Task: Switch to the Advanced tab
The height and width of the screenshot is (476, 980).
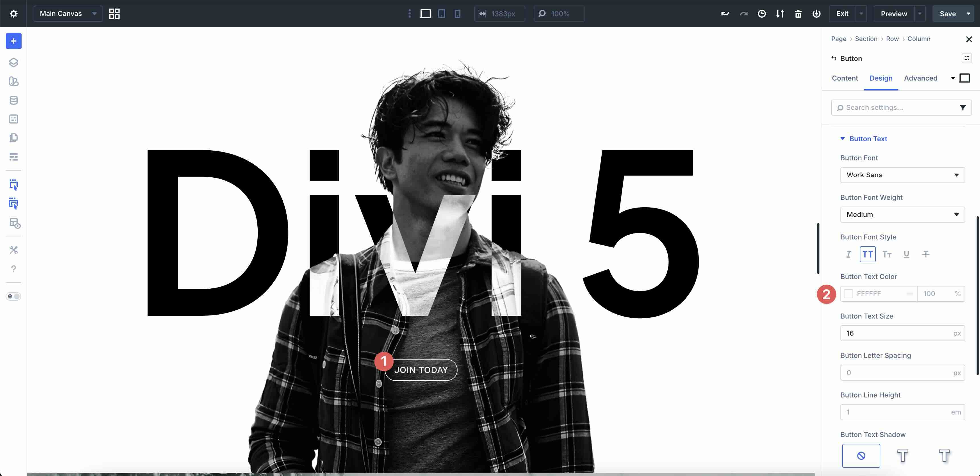Action: 921,78
